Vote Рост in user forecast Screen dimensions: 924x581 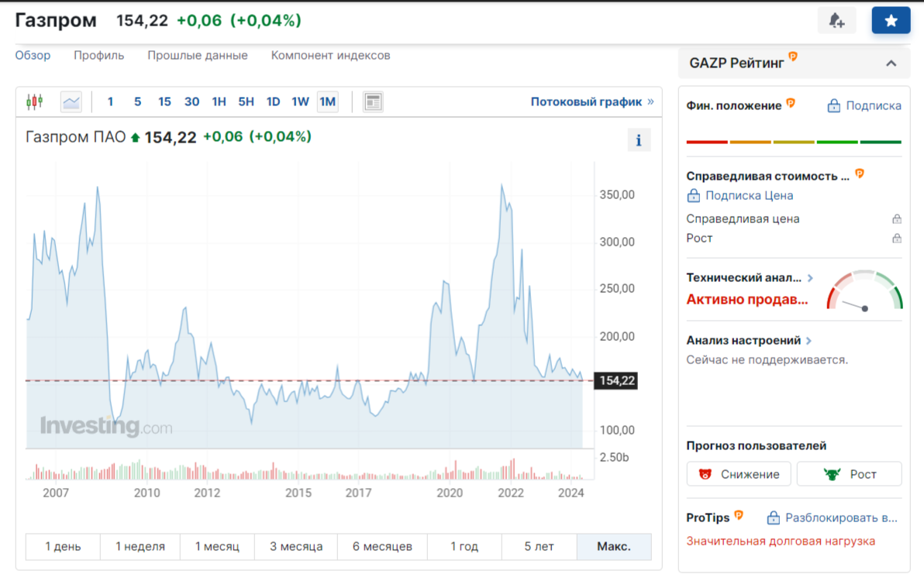849,474
